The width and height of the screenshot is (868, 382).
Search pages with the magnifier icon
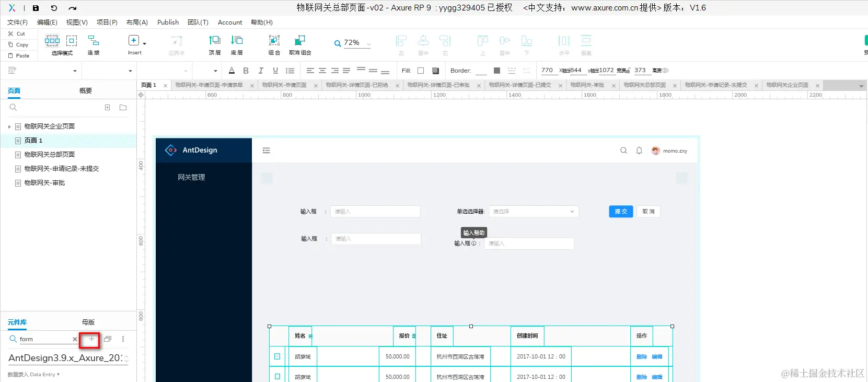point(13,108)
